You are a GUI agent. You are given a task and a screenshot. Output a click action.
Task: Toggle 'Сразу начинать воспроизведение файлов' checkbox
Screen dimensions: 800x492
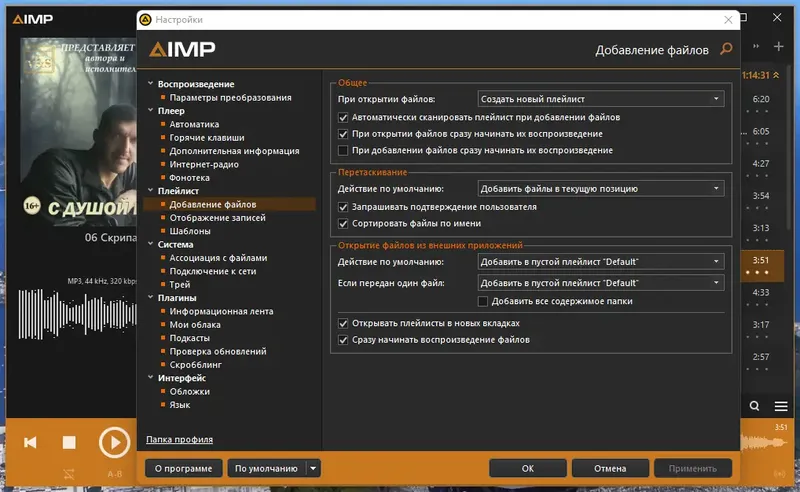click(x=343, y=340)
